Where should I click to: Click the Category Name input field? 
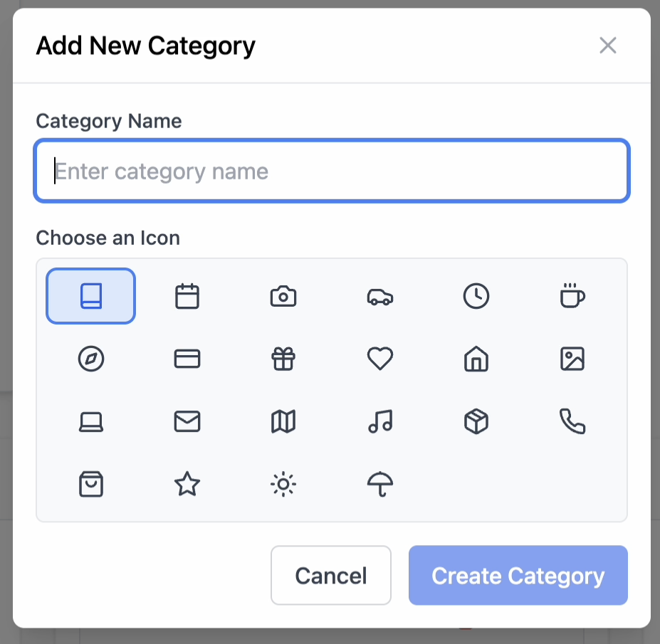point(332,171)
